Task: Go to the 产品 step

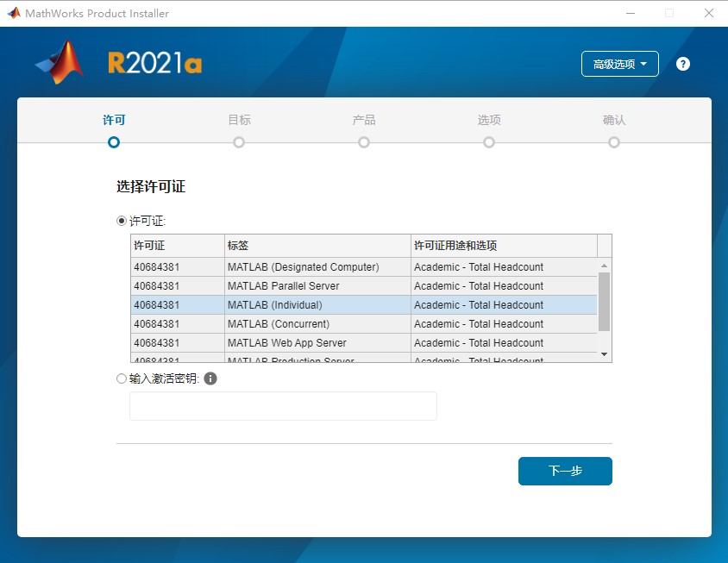Action: [364, 141]
